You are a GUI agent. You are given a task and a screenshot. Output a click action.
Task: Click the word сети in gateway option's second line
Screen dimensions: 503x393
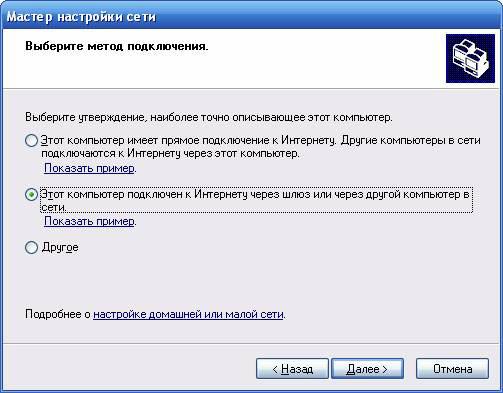[x=54, y=207]
